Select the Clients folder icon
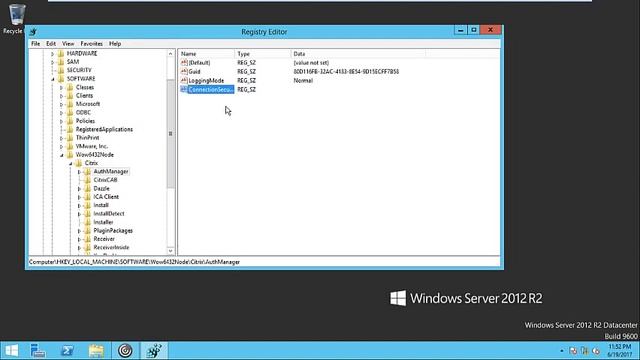Image resolution: width=640 pixels, height=360 pixels. click(x=70, y=96)
